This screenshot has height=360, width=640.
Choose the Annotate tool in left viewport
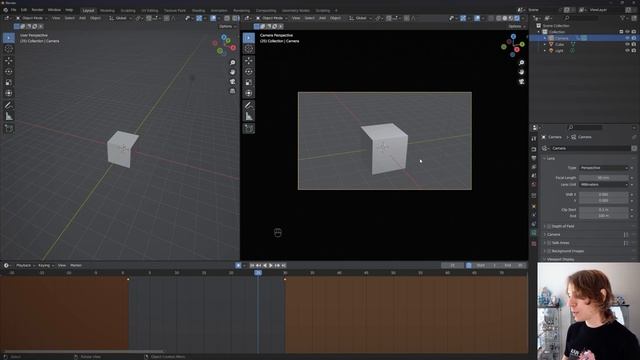point(9,105)
